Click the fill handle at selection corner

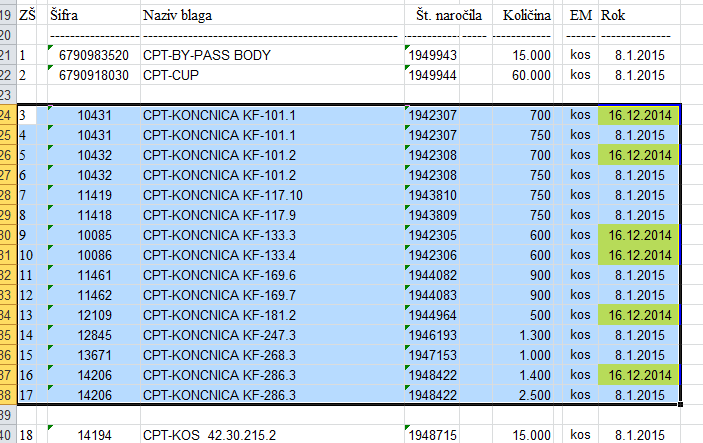coord(681,404)
